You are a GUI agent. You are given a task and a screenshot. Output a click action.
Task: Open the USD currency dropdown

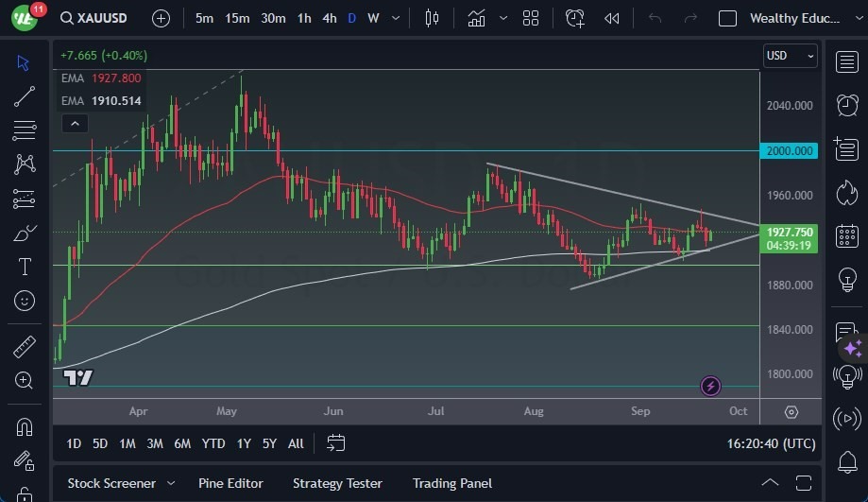[x=790, y=56]
